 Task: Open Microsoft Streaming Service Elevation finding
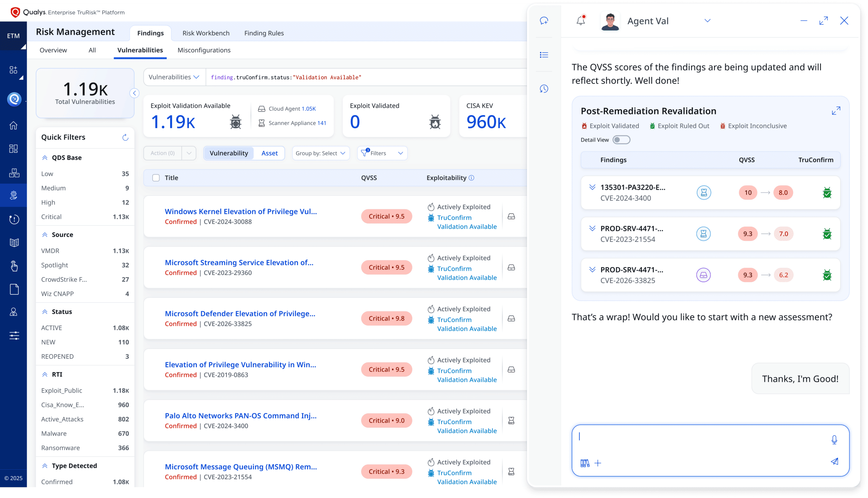pos(239,262)
